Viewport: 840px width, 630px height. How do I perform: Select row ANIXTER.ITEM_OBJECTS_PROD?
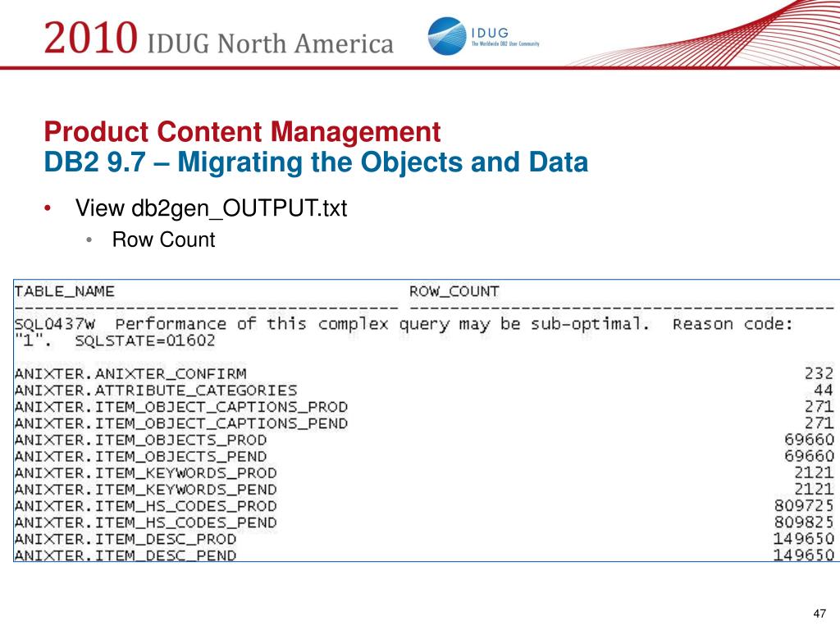coord(424,440)
